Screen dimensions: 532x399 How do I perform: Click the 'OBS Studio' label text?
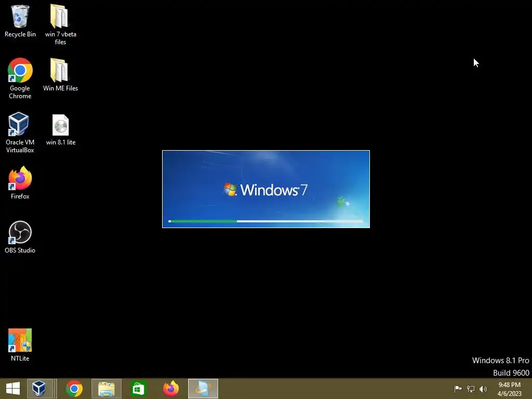coord(20,250)
